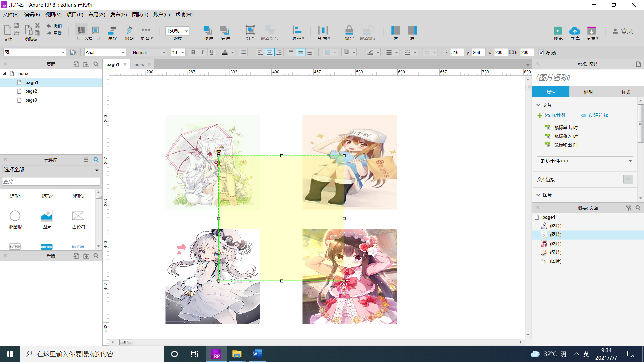The width and height of the screenshot is (644, 362).
Task: Click 鼠标单击时 event
Action: (x=566, y=127)
